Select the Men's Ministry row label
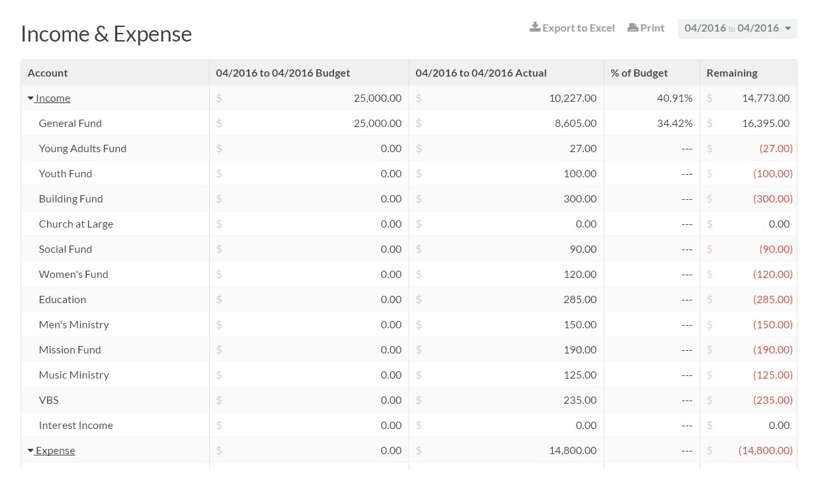This screenshot has width=831, height=484. point(74,325)
